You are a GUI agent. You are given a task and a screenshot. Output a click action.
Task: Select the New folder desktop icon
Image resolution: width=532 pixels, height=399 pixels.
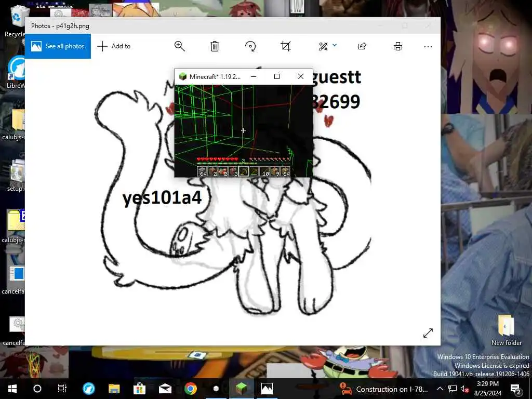click(x=506, y=330)
